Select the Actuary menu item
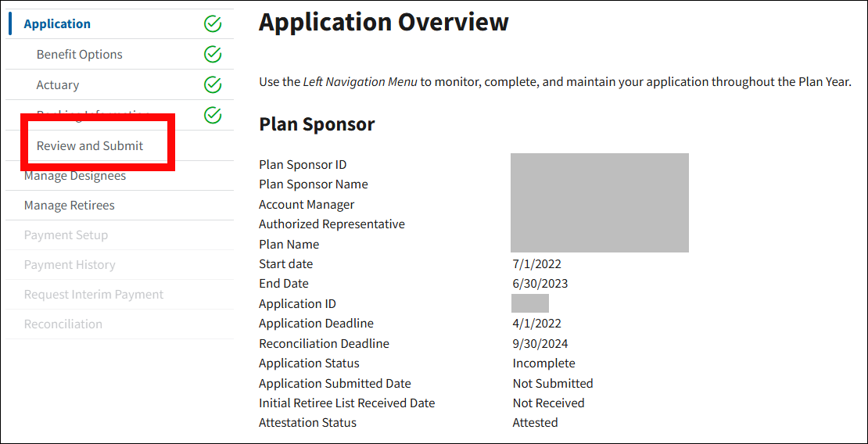Viewport: 868px width, 444px height. [x=58, y=85]
